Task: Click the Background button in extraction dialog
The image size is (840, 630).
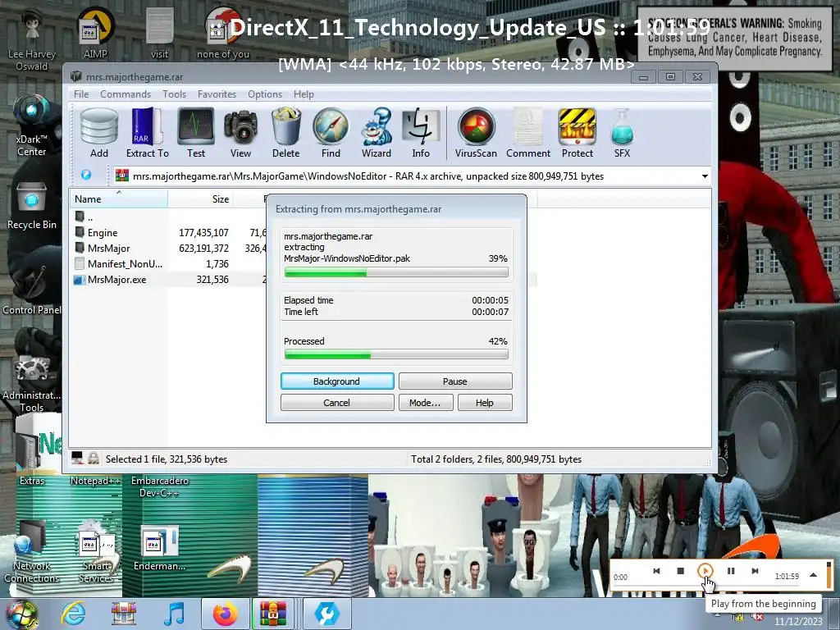Action: pos(337,381)
